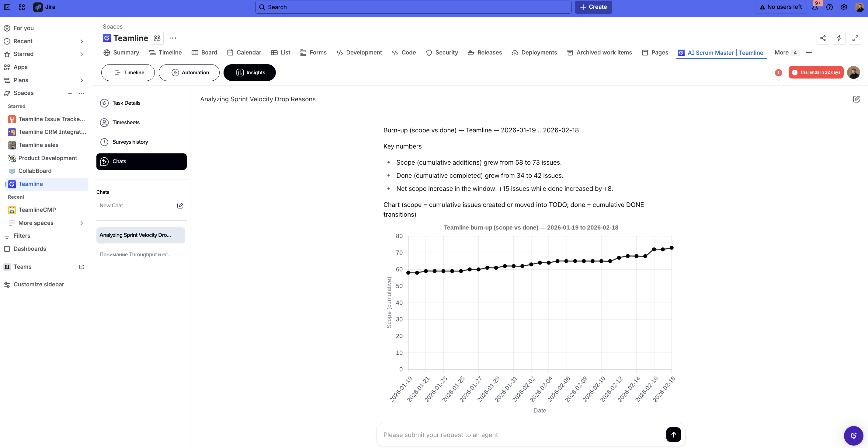Open the help question-mark icon

pyautogui.click(x=830, y=7)
